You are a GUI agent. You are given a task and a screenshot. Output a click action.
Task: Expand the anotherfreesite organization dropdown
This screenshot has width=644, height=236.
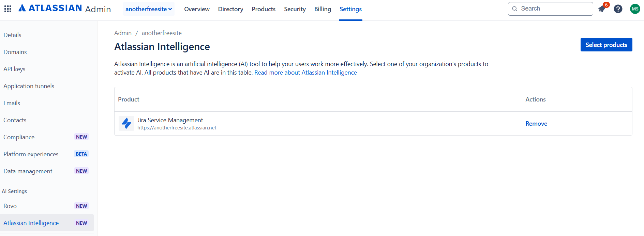[149, 9]
